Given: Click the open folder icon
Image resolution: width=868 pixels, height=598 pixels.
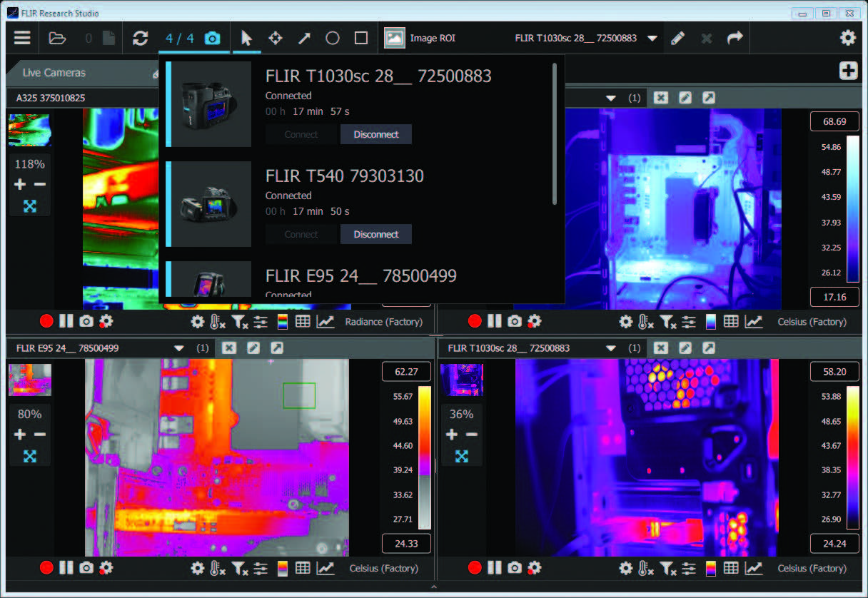Looking at the screenshot, I should coord(57,39).
